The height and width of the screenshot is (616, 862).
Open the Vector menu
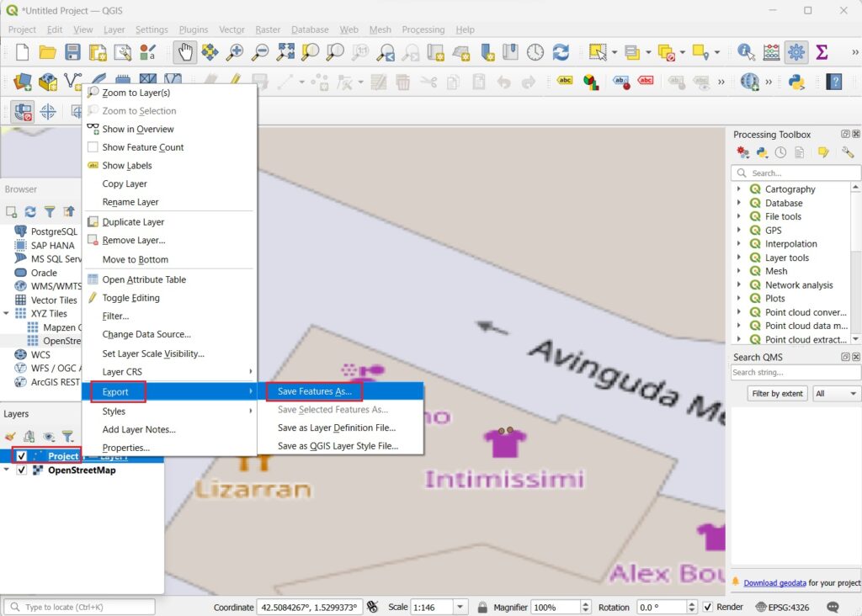click(x=231, y=29)
